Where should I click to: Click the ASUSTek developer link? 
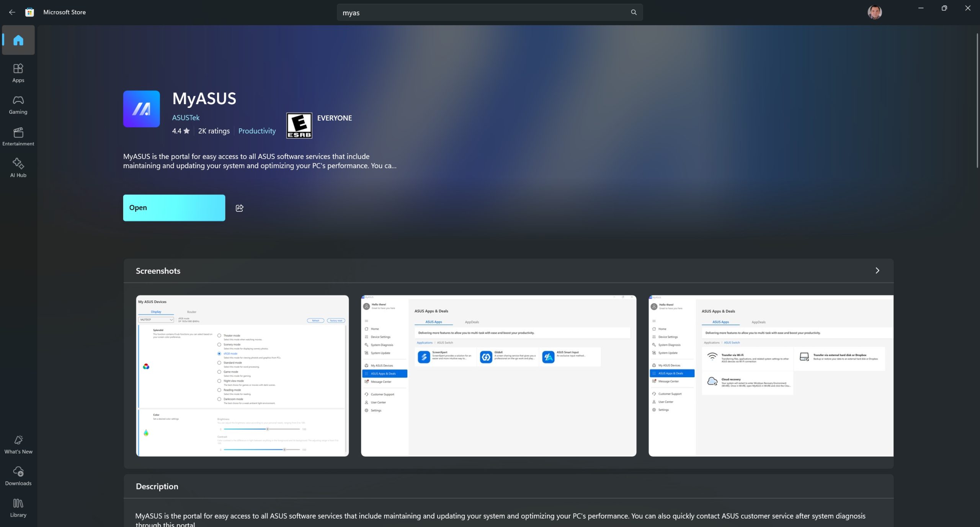186,118
